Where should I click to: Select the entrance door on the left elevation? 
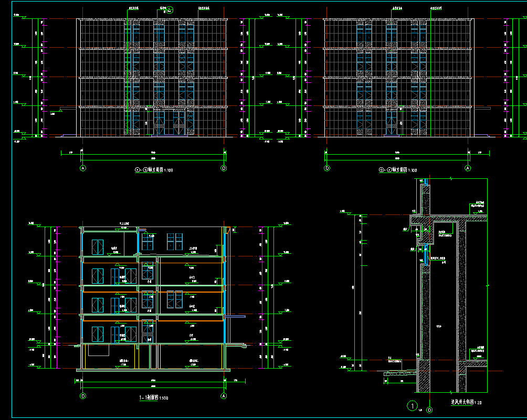(x=172, y=124)
